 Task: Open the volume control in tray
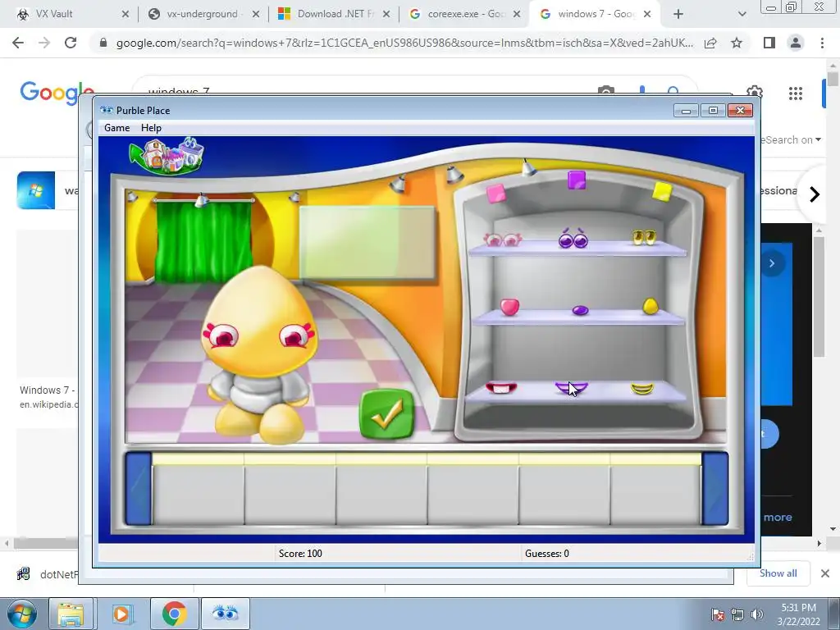(x=756, y=614)
